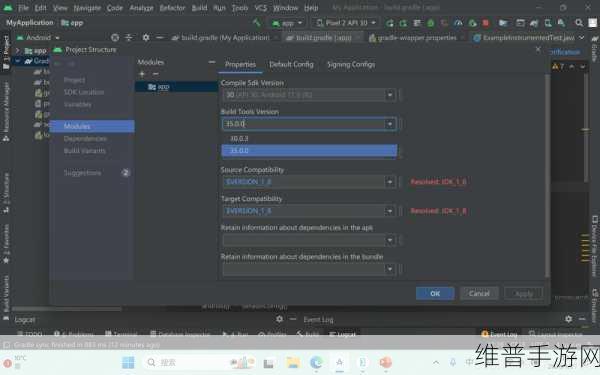
Task: Switch to the Properties tab
Action: coord(240,64)
